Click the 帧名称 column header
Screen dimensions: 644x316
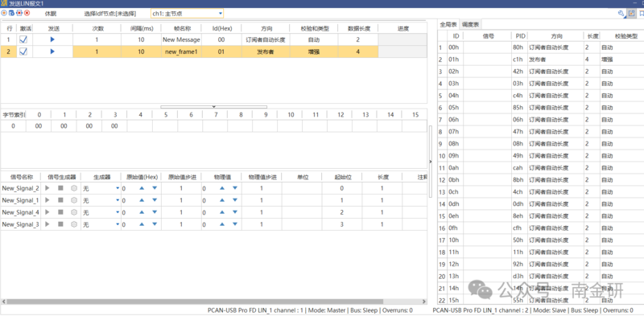182,29
